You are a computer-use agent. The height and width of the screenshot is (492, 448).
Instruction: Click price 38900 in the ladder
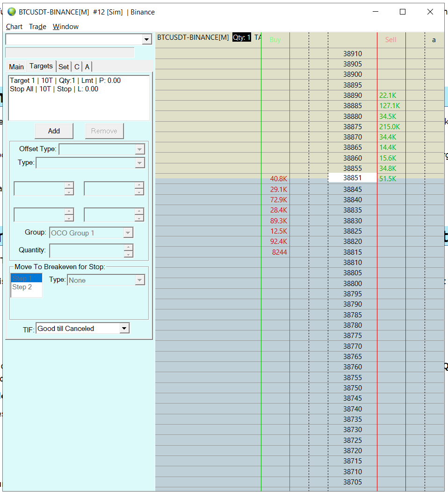tap(353, 74)
